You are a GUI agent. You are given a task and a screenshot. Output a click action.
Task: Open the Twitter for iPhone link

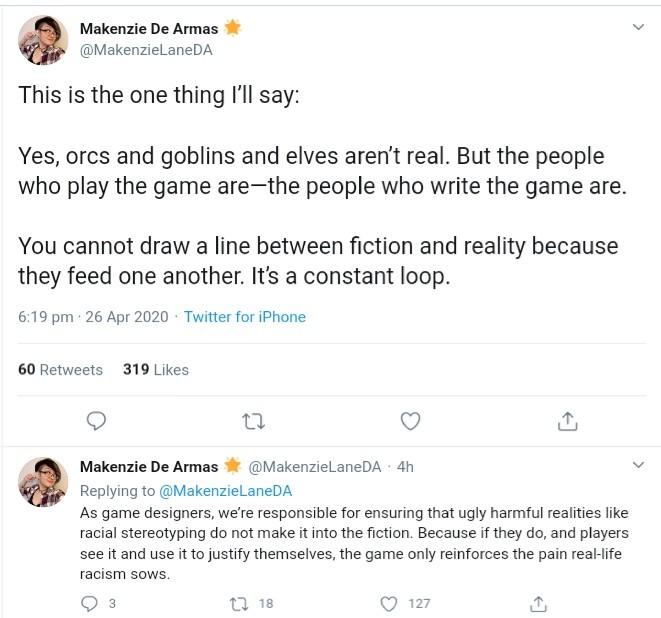[245, 317]
